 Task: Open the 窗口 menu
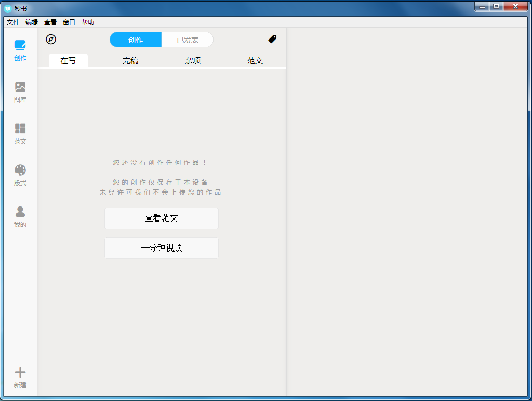point(69,22)
